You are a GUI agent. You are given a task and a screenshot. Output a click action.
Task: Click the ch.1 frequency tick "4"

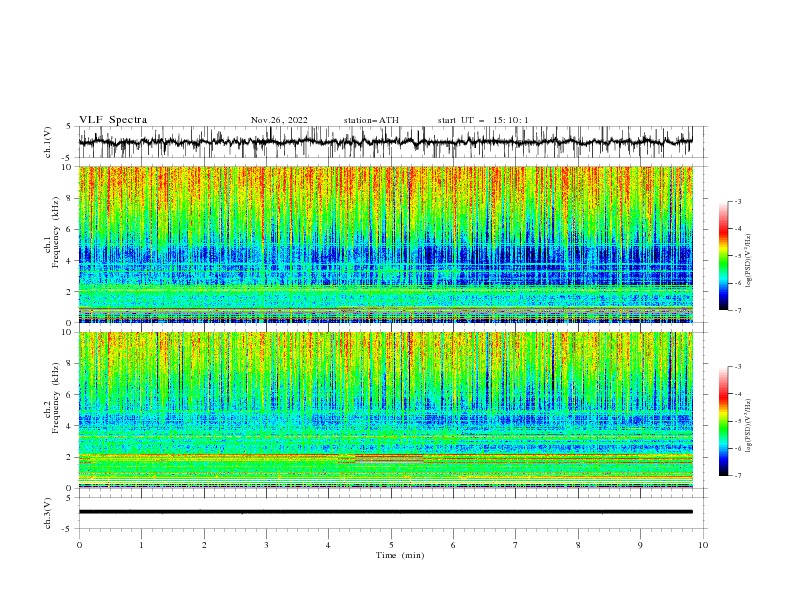coord(71,261)
